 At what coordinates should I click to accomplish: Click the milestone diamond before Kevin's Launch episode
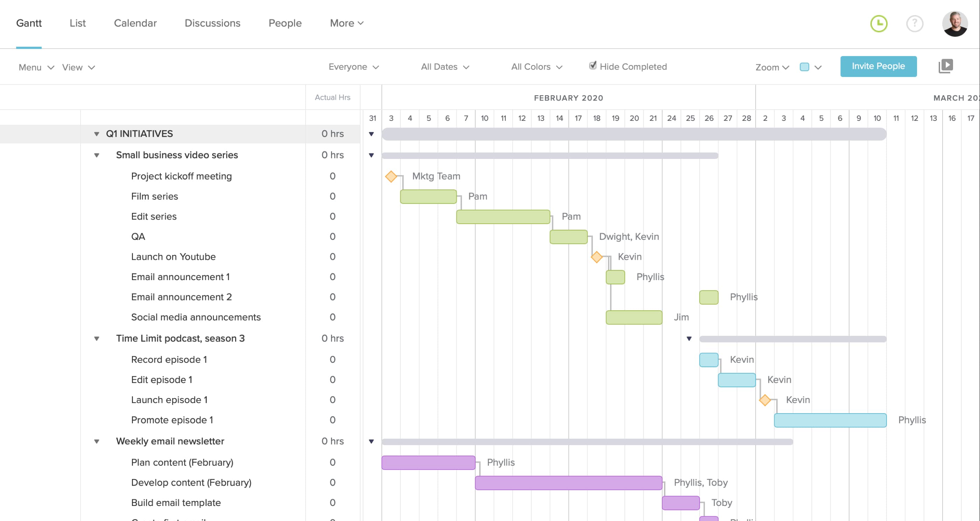pyautogui.click(x=765, y=400)
